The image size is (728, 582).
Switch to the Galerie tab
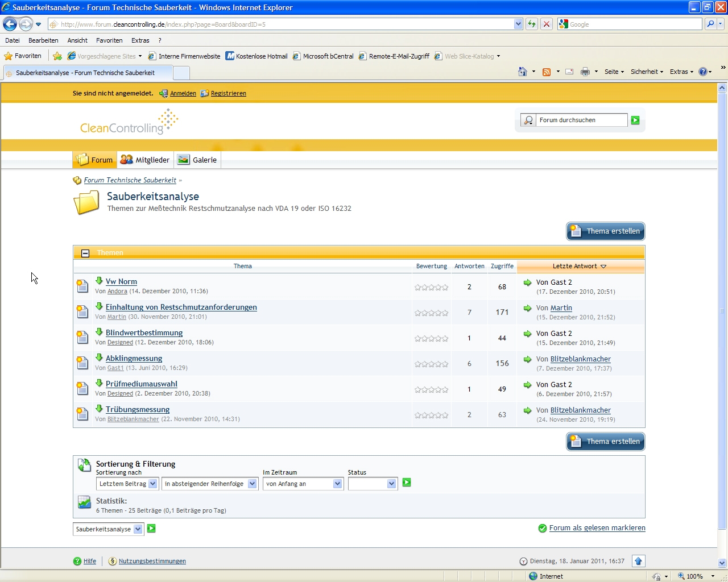point(197,160)
